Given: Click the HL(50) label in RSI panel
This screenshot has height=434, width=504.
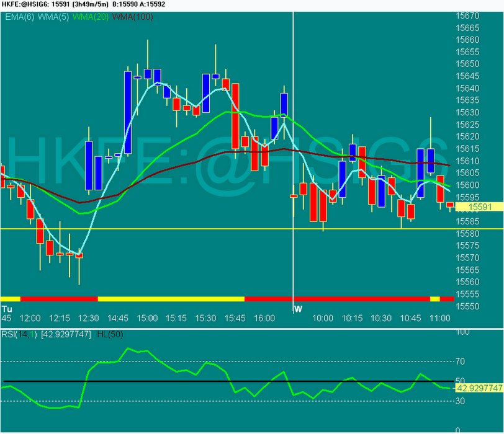Looking at the screenshot, I should [110, 334].
